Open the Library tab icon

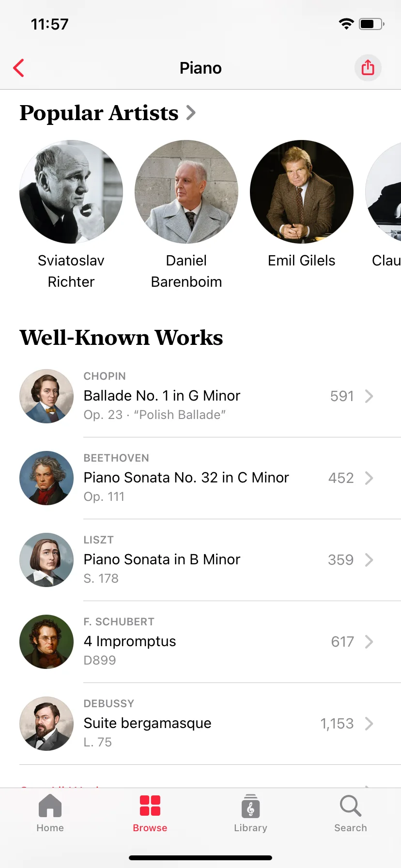pos(250,806)
